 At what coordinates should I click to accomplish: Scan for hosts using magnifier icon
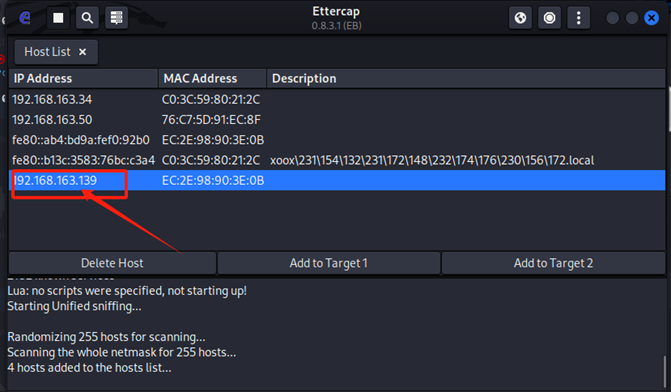point(87,18)
